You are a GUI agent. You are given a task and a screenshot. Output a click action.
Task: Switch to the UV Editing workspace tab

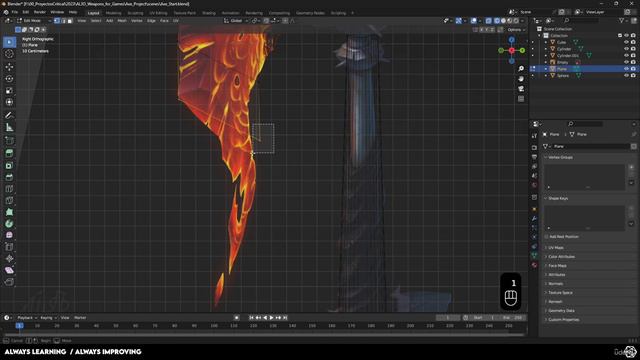coord(158,13)
